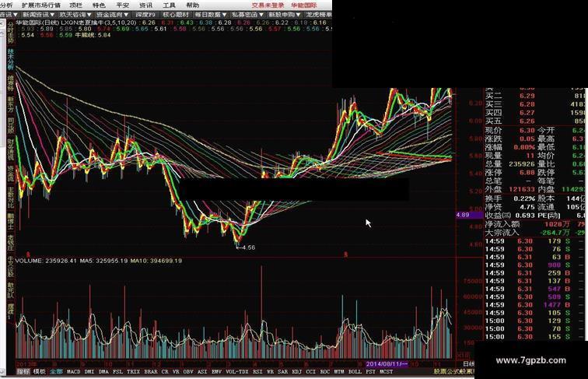
Task: Select the 资金流 sidebar tab
Action: pyautogui.click(x=11, y=174)
